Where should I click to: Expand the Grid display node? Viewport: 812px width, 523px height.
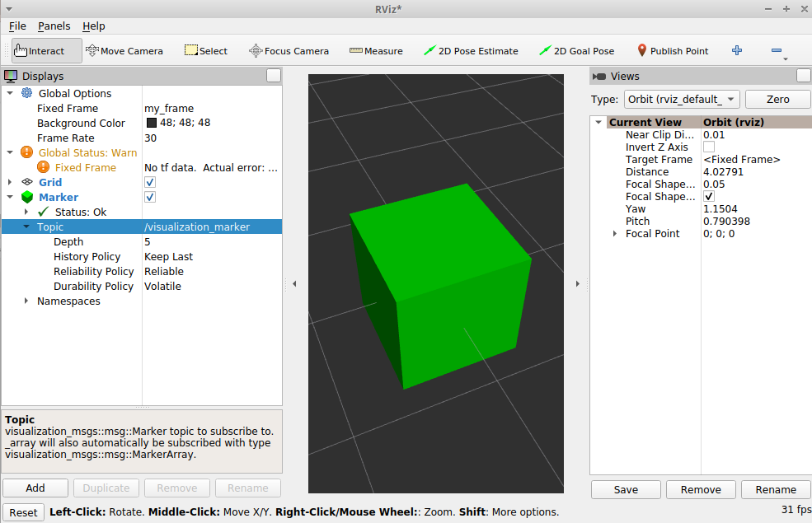[10, 182]
